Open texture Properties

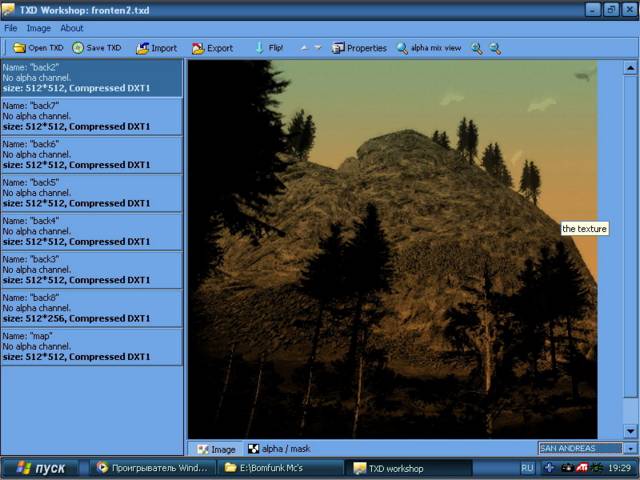tap(359, 48)
